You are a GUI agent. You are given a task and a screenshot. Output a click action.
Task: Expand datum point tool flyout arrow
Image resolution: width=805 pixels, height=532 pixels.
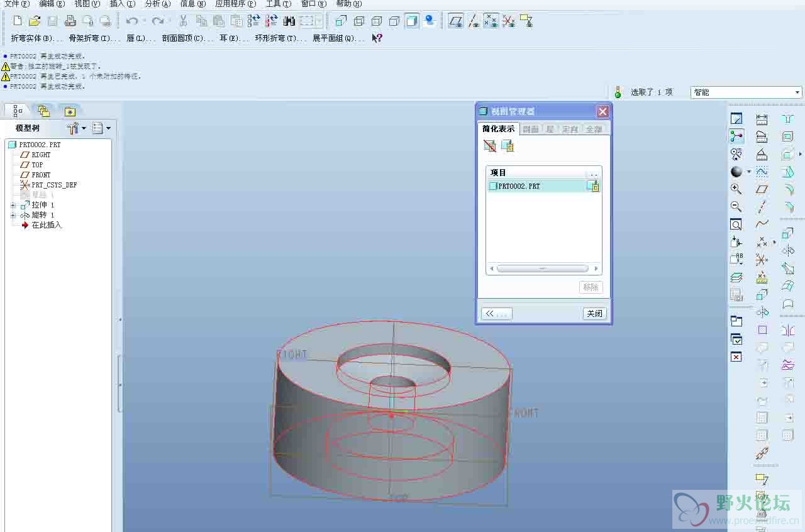[774, 241]
